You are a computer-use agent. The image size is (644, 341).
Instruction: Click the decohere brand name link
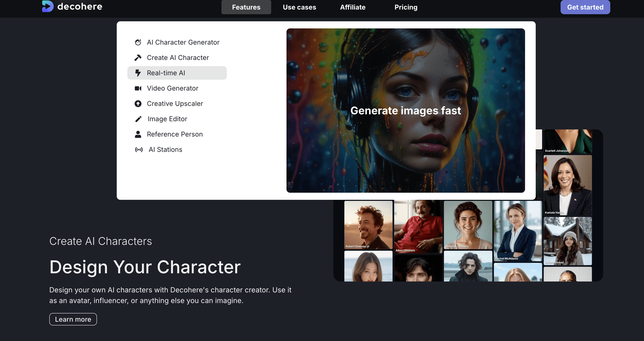pos(80,6)
